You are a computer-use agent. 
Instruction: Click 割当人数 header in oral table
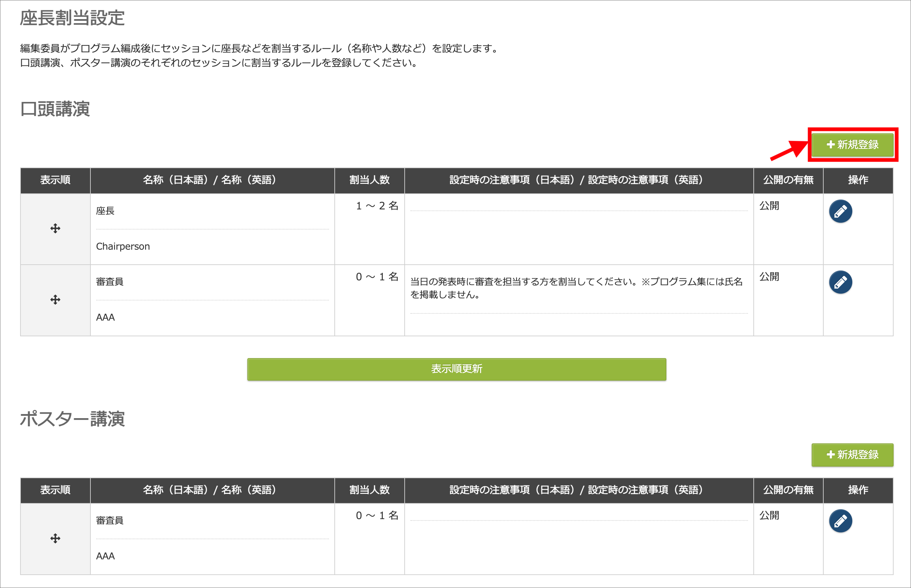(370, 180)
